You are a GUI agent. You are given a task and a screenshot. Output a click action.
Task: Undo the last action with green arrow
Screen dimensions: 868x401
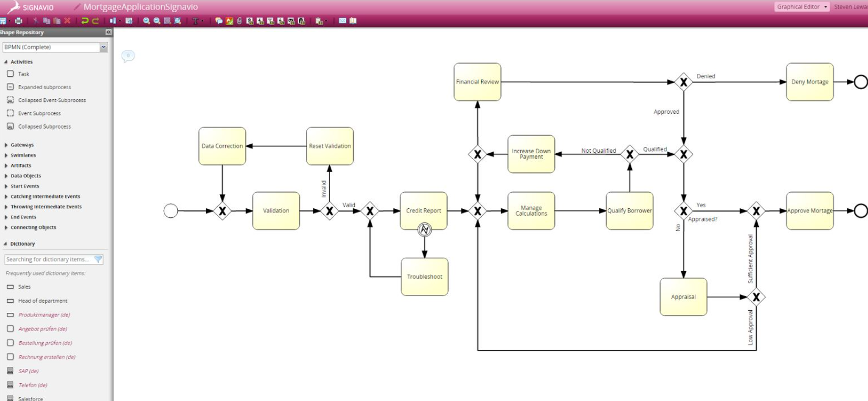[x=84, y=21]
